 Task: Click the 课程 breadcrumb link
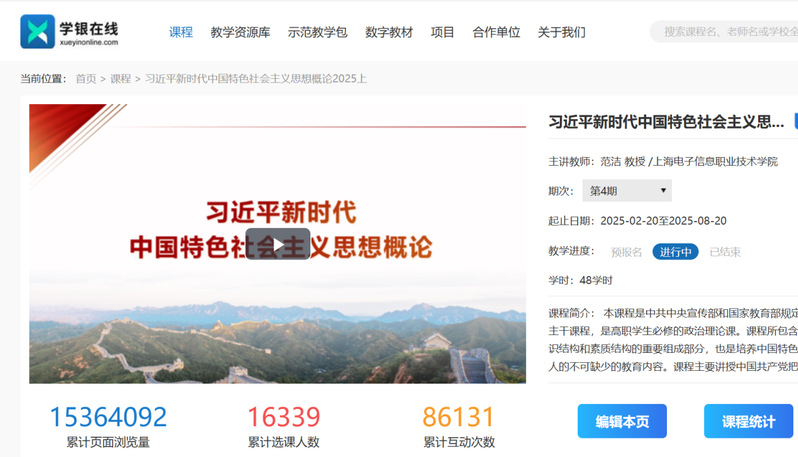[x=120, y=78]
